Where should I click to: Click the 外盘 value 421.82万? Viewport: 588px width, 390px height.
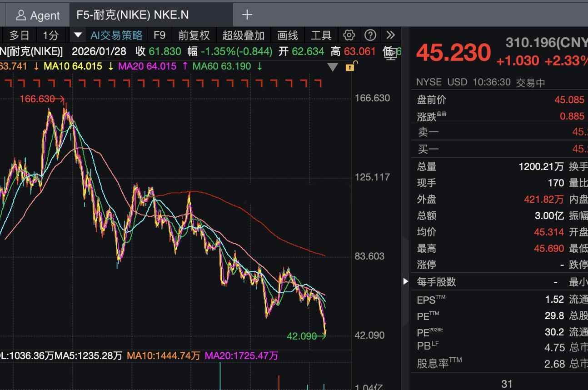[544, 199]
